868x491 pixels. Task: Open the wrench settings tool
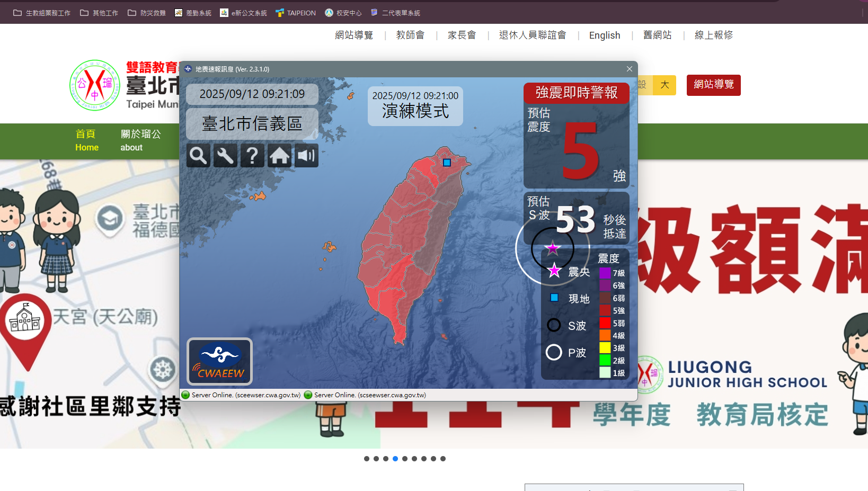click(x=225, y=156)
